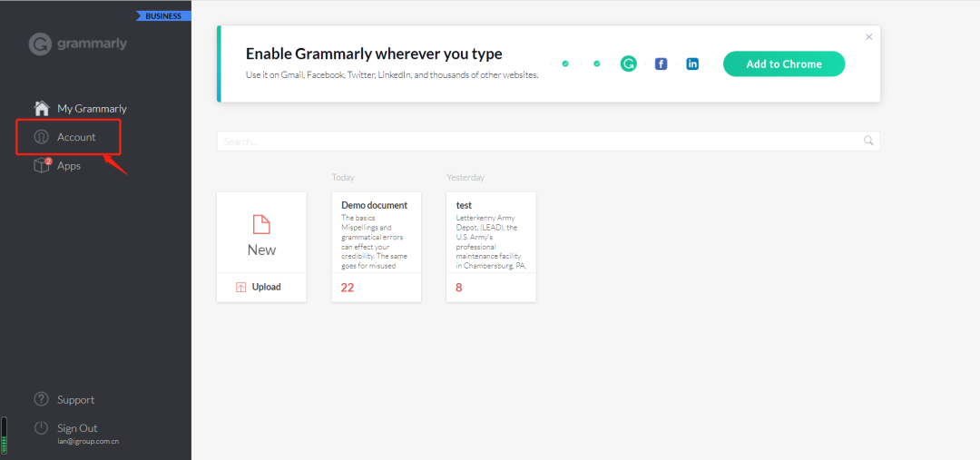Click the Apps box icon with badge
980x460 pixels.
[42, 166]
